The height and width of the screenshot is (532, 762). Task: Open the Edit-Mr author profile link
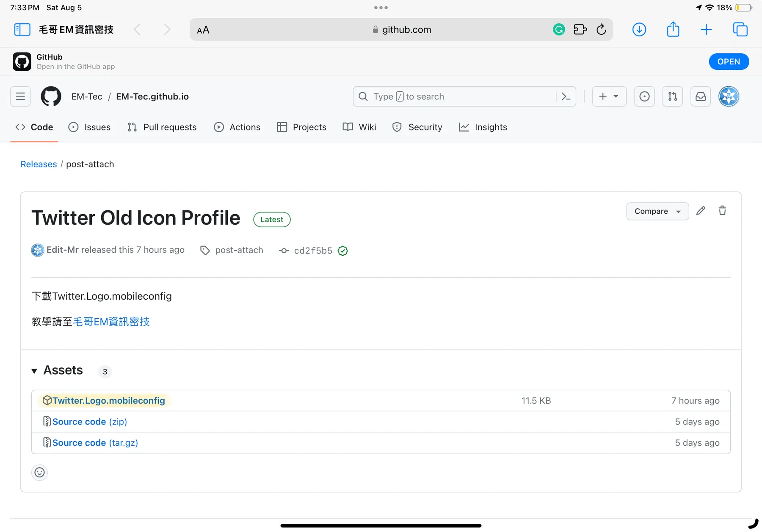pyautogui.click(x=63, y=250)
